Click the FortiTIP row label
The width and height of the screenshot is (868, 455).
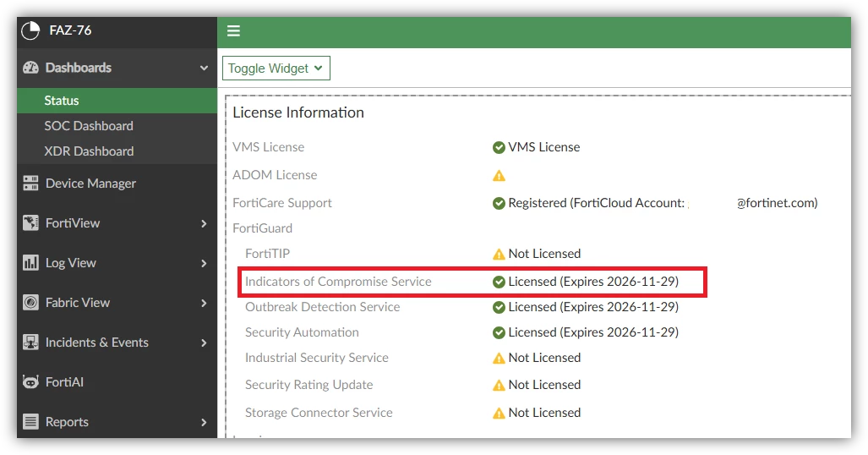[x=267, y=254]
